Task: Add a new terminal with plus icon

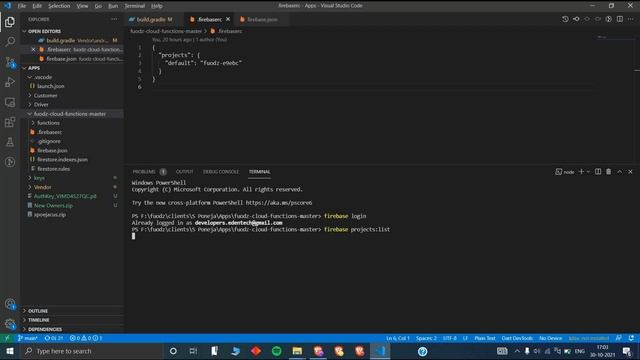Action: click(x=581, y=172)
